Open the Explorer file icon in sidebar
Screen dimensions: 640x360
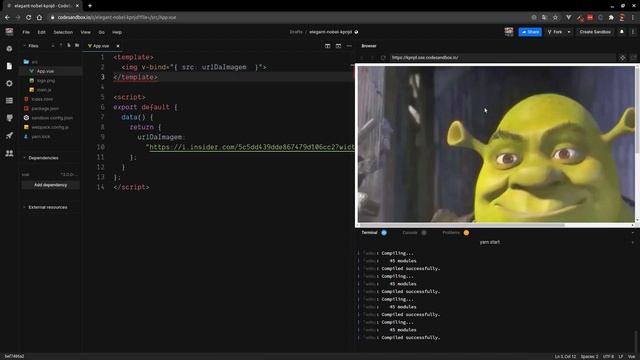(9, 66)
